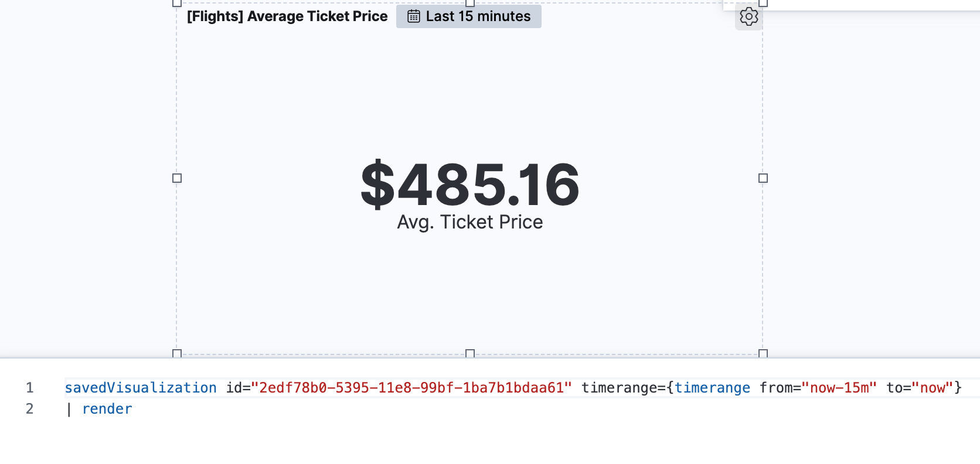Open the element settings gear icon
Image resolution: width=980 pixels, height=464 pixels.
tap(748, 18)
